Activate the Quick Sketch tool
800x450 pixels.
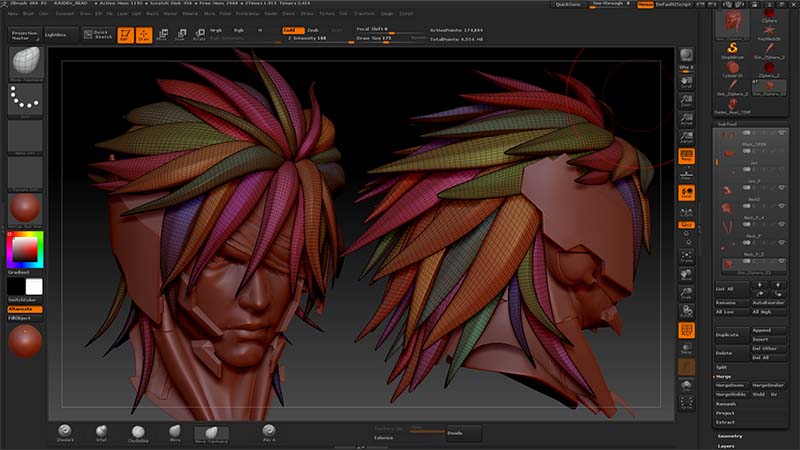click(98, 35)
